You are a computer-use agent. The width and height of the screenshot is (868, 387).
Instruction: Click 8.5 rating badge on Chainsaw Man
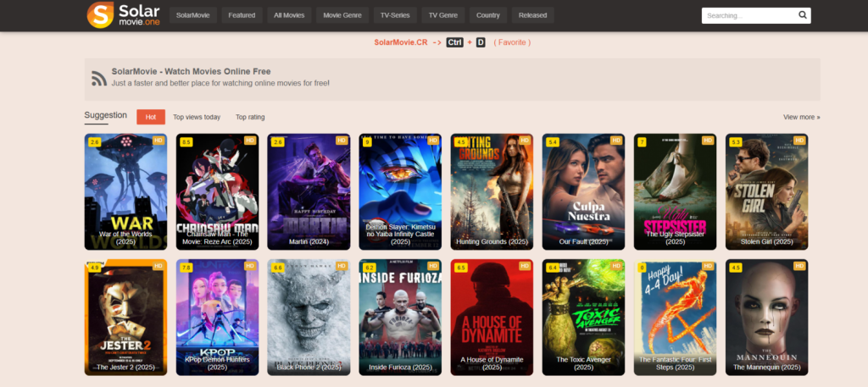186,142
